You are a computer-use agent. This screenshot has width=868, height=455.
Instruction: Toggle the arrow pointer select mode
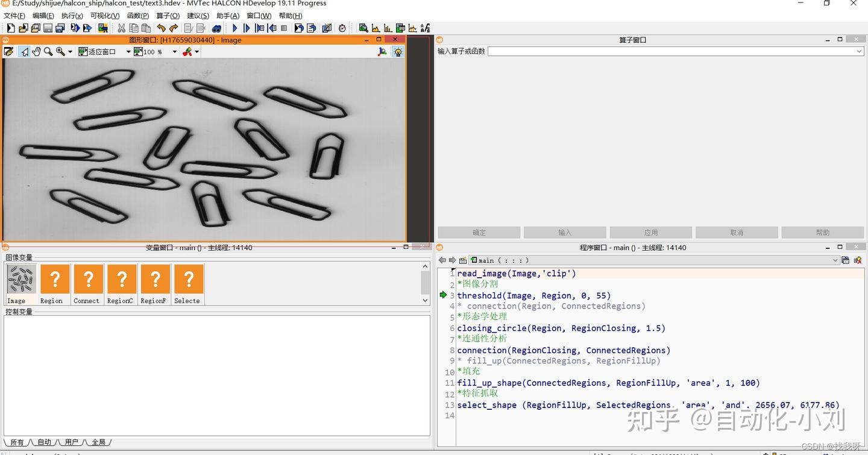(24, 52)
